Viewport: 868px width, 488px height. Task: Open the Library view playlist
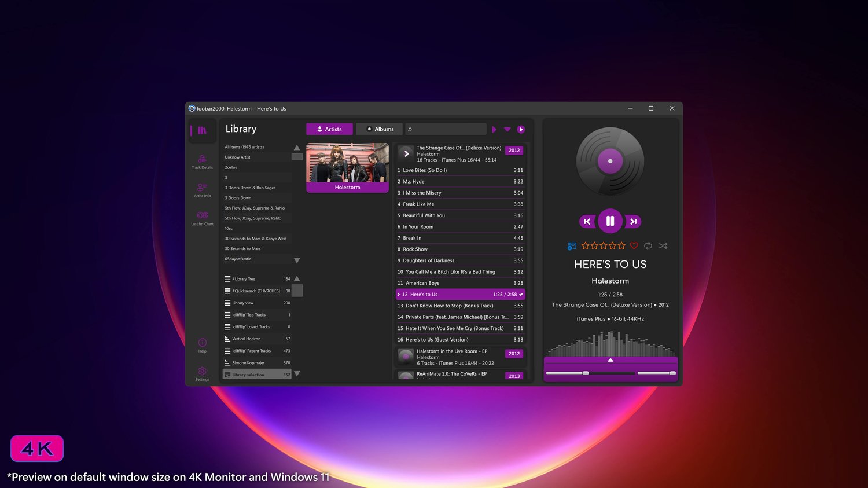(x=257, y=303)
